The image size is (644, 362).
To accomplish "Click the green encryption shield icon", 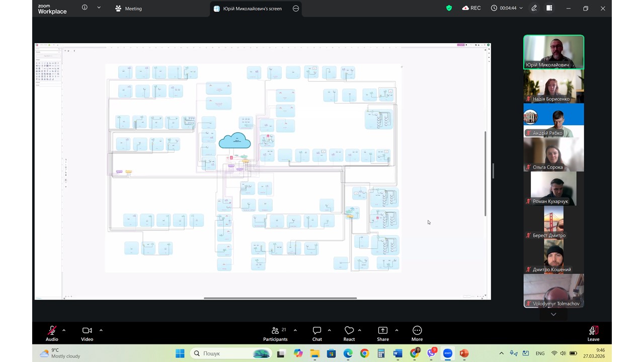I will tap(449, 8).
